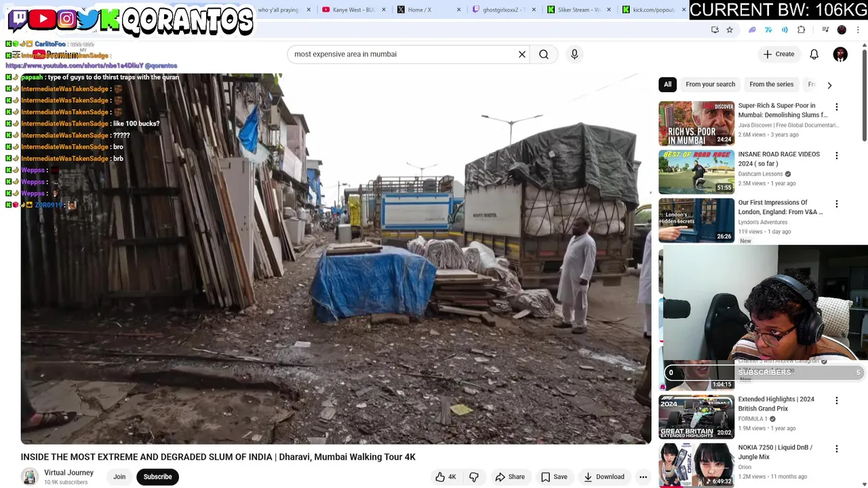Viewport: 868px width, 488px height.
Task: Click the Dharavi video player
Action: click(x=336, y=258)
